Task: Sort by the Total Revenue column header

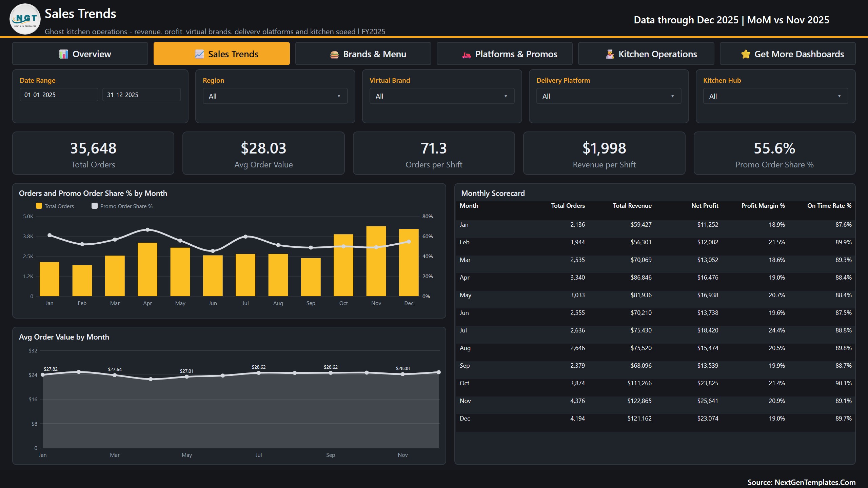Action: [x=632, y=206]
